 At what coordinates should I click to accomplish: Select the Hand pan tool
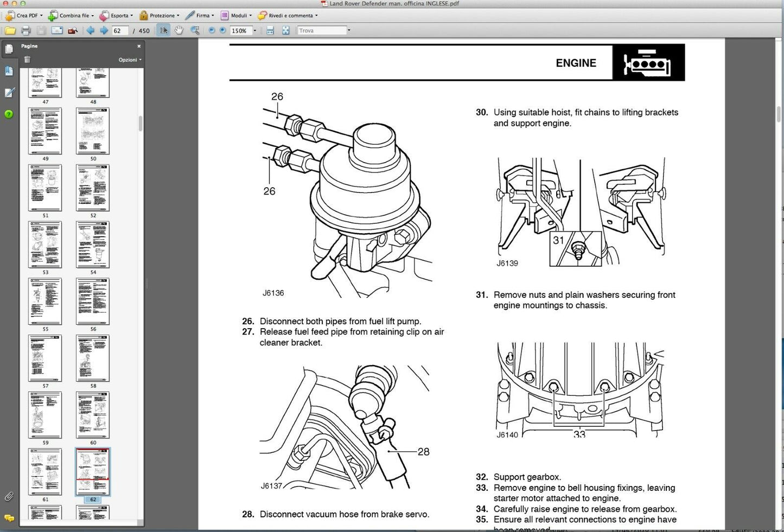[179, 31]
